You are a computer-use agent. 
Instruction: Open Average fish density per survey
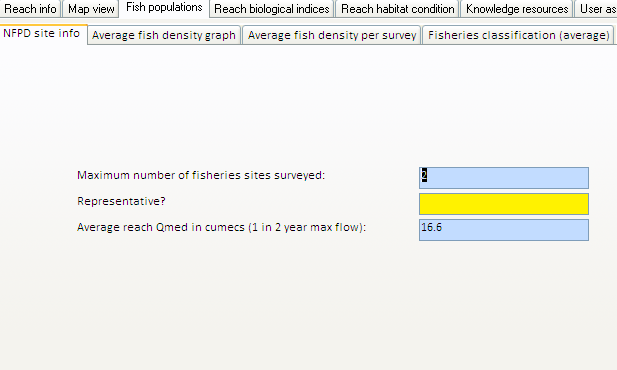click(332, 35)
